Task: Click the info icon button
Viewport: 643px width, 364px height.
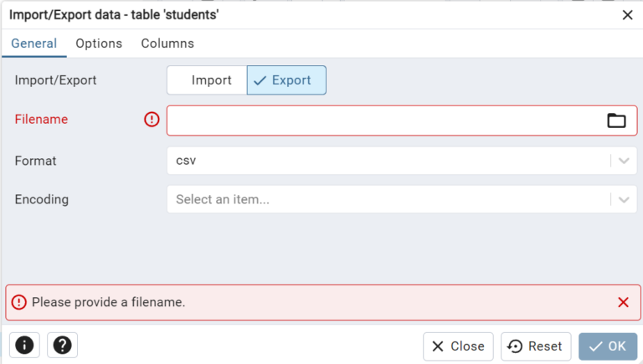Action: pyautogui.click(x=25, y=345)
